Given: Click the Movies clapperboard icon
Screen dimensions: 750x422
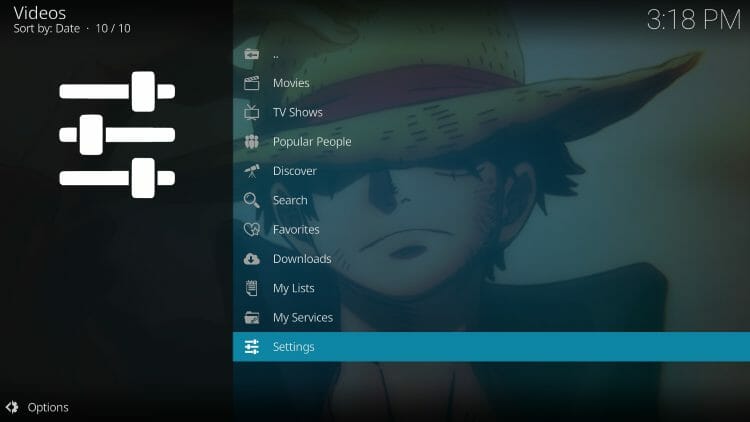Looking at the screenshot, I should tap(252, 83).
